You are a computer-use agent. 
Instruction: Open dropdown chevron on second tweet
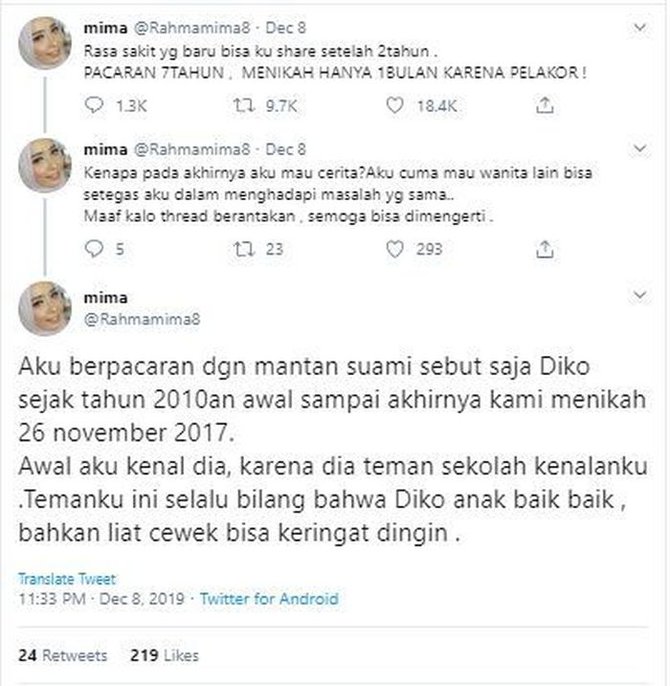point(640,149)
